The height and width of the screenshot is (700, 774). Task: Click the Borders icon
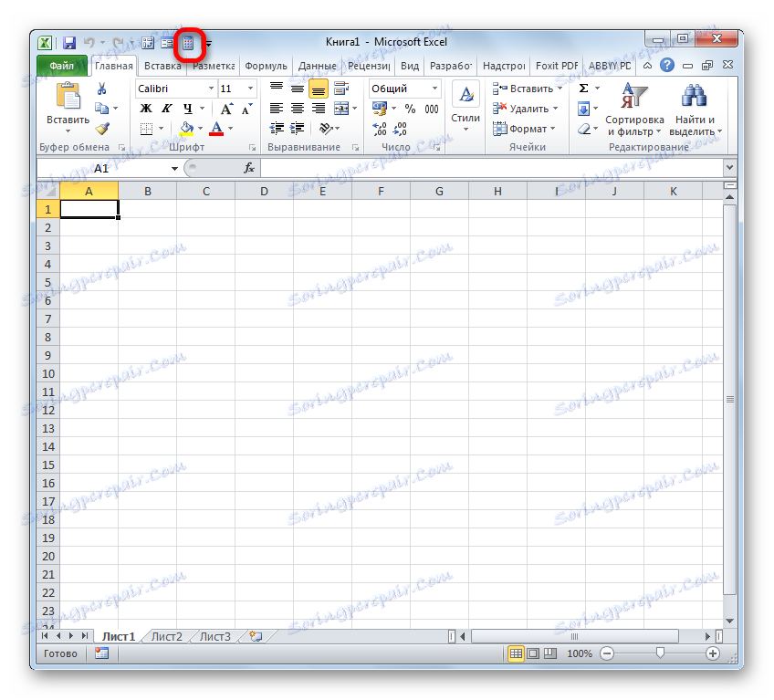coord(147,129)
